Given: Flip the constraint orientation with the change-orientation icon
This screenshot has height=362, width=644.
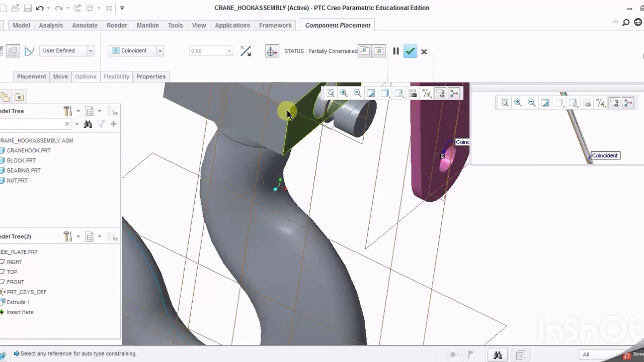Looking at the screenshot, I should point(246,51).
